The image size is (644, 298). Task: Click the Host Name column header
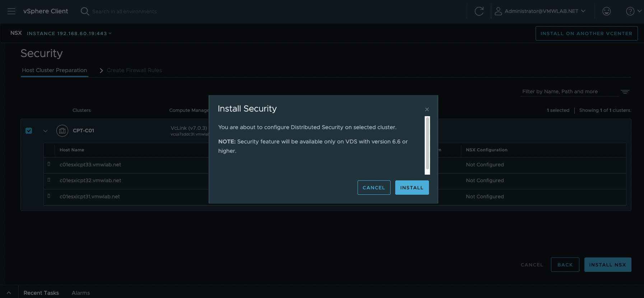(72, 150)
